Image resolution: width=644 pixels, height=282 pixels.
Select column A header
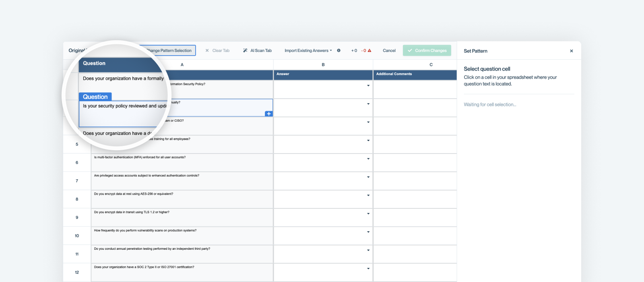pyautogui.click(x=182, y=64)
